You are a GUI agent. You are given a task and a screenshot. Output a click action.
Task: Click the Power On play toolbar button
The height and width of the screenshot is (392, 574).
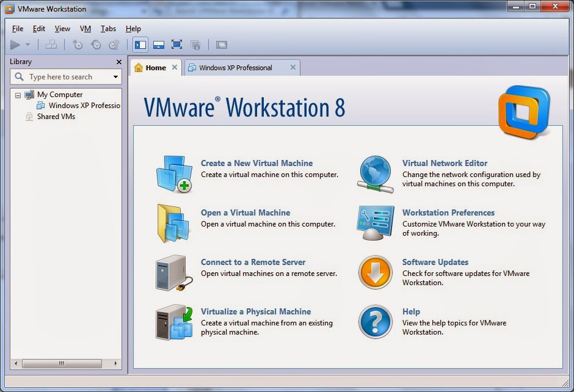point(15,45)
